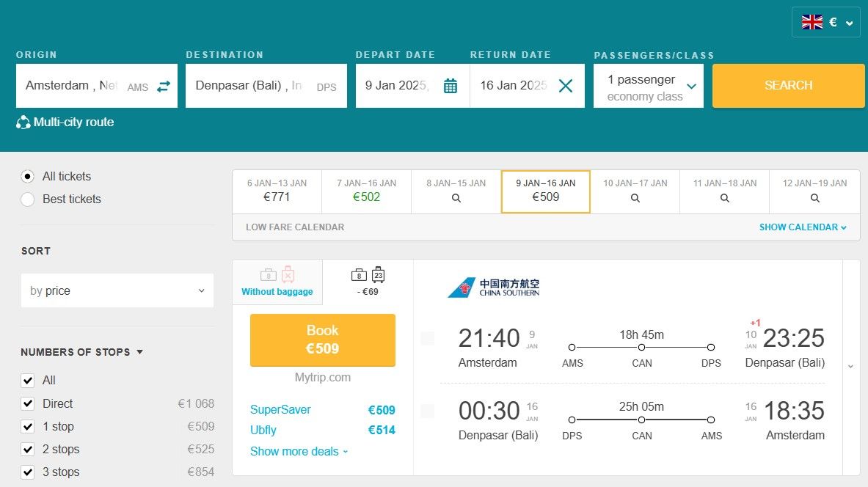The width and height of the screenshot is (868, 487).
Task: Expand Show more deals list
Action: (x=299, y=451)
